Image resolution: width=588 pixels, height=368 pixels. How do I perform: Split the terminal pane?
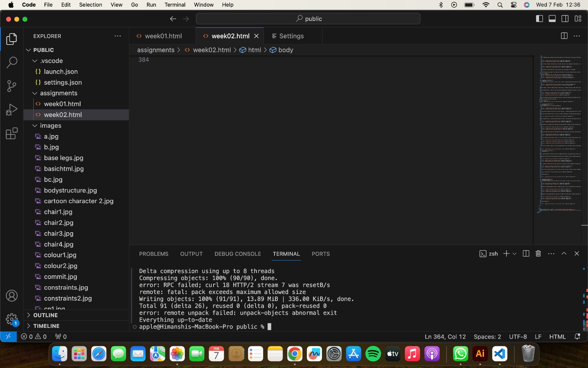point(526,254)
